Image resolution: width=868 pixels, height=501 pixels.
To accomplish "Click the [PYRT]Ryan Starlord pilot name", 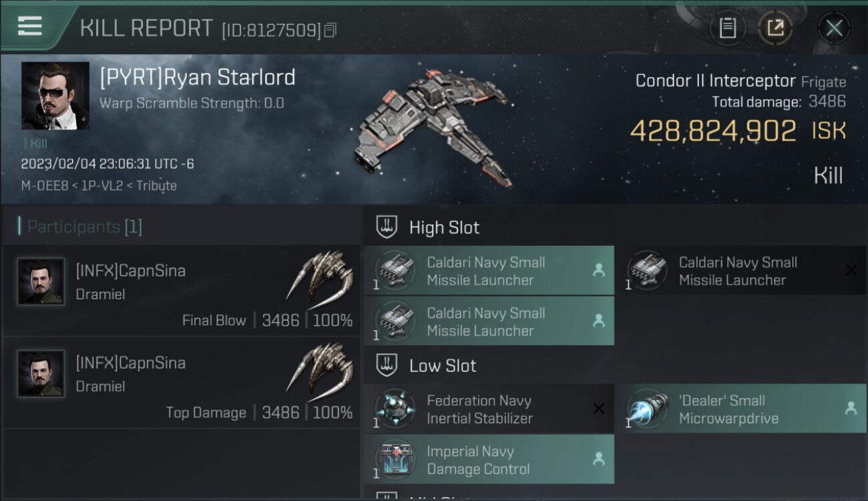I will pos(198,77).
